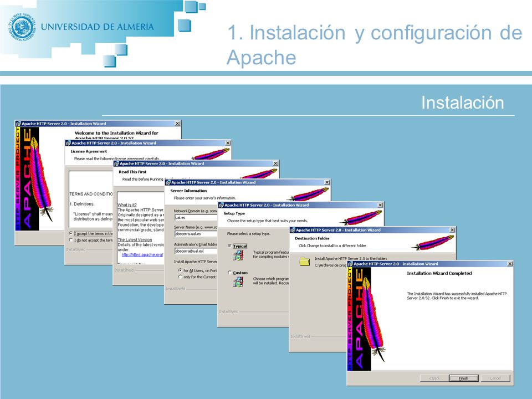The width and height of the screenshot is (532, 399).
Task: Click the InstallShield label in the Destination Folder window
Action: click(x=300, y=336)
